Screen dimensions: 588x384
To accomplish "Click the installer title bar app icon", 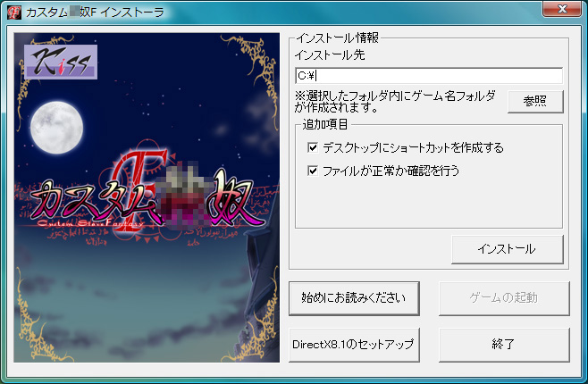I will [x=14, y=12].
